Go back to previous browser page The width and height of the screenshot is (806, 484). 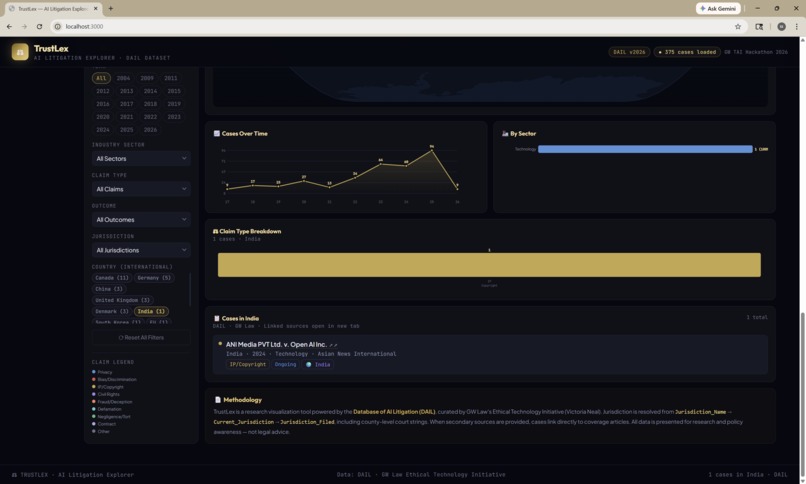pyautogui.click(x=9, y=26)
